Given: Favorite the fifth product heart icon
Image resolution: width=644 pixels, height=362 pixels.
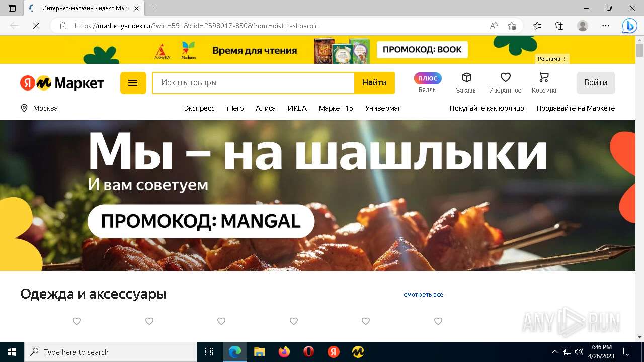Looking at the screenshot, I should point(366,321).
